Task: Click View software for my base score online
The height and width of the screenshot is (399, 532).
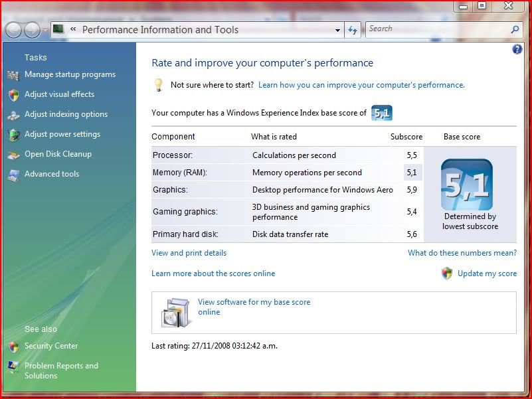Action: (x=254, y=307)
